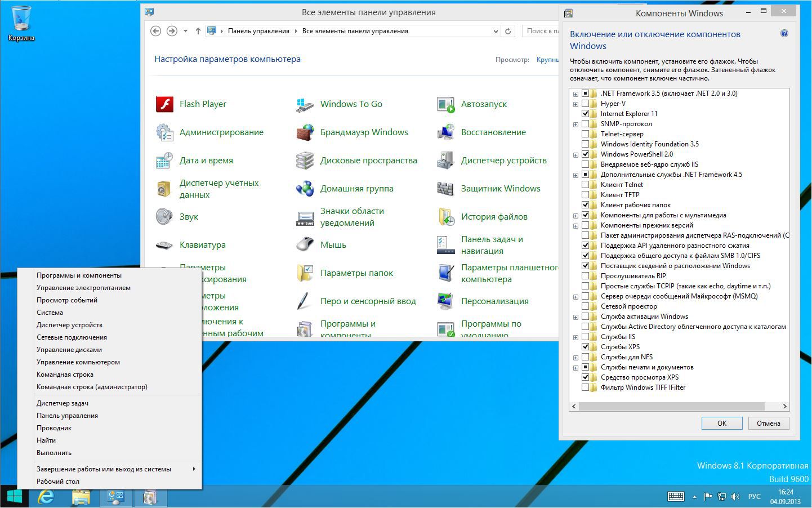The height and width of the screenshot is (508, 812).
Task: Click the volume icon in system tray
Action: click(735, 497)
